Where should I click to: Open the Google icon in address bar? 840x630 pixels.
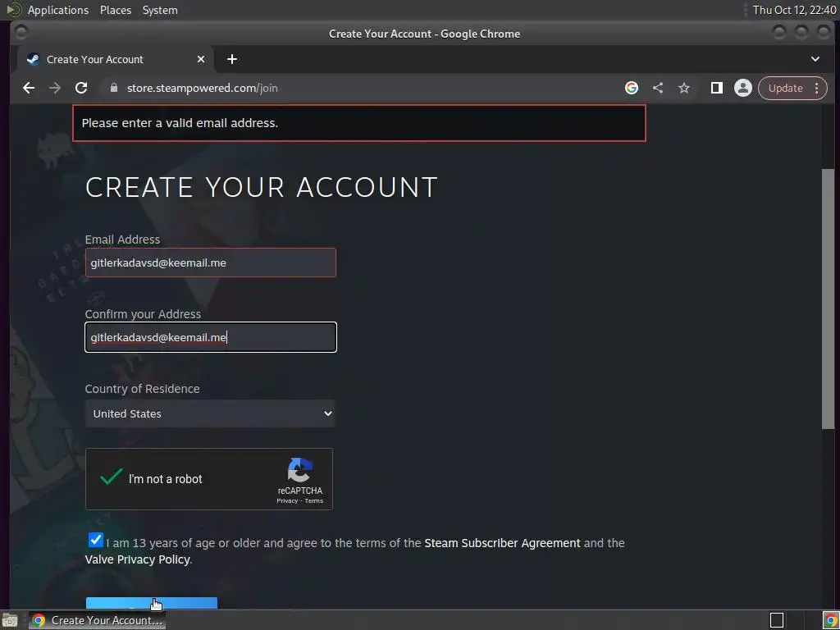pos(632,88)
